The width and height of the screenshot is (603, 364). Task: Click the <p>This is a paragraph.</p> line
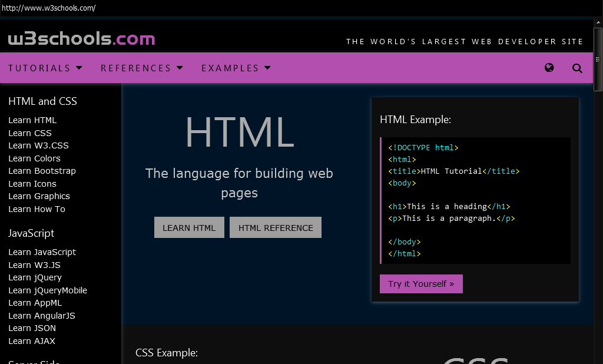click(x=452, y=218)
